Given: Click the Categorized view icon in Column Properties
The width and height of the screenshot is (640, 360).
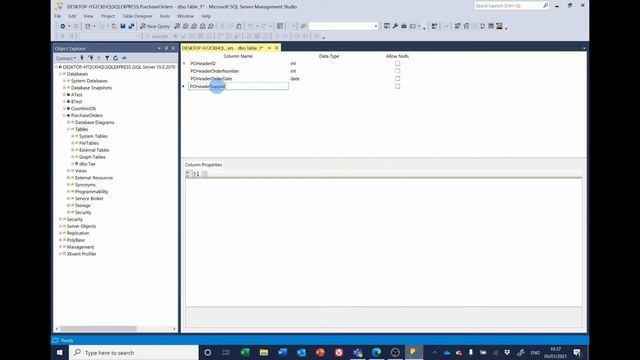Looking at the screenshot, I should pos(189,174).
